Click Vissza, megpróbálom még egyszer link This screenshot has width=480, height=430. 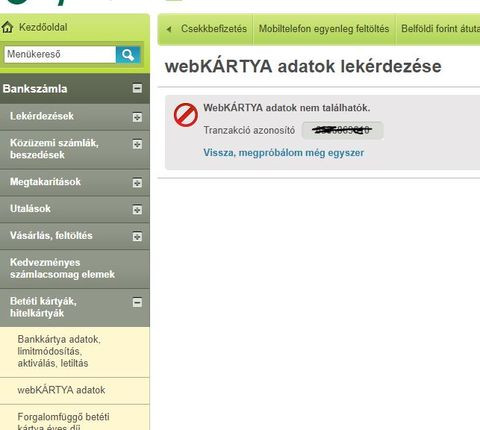tap(284, 153)
